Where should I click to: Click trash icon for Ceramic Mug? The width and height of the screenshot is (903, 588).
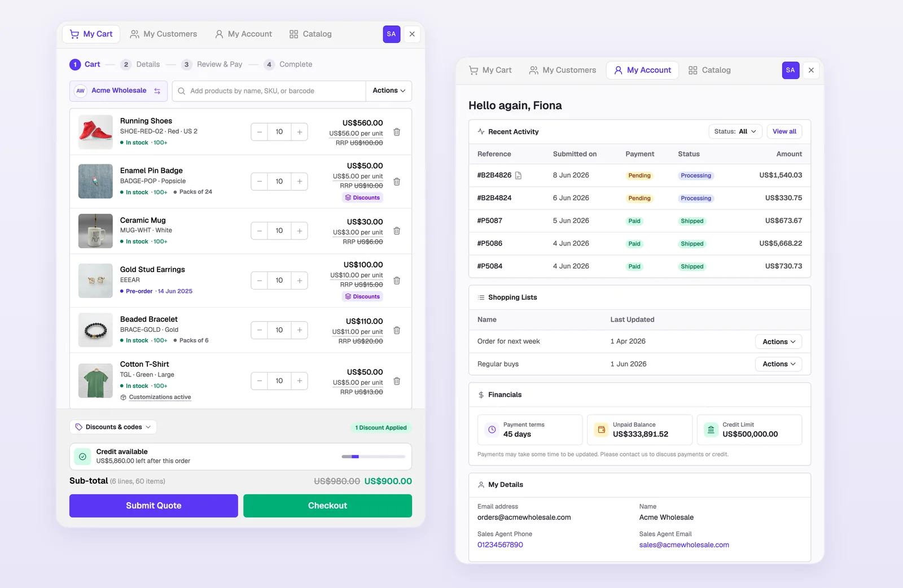pos(397,231)
